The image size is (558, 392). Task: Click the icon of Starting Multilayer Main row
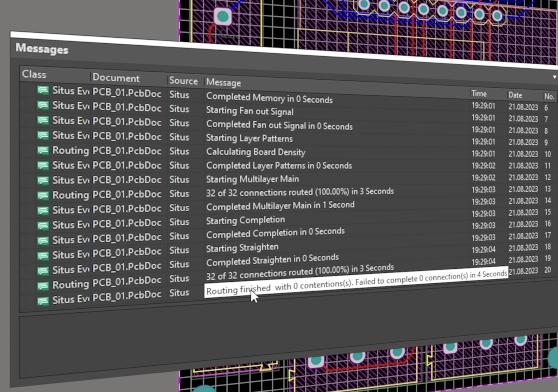pyautogui.click(x=43, y=180)
